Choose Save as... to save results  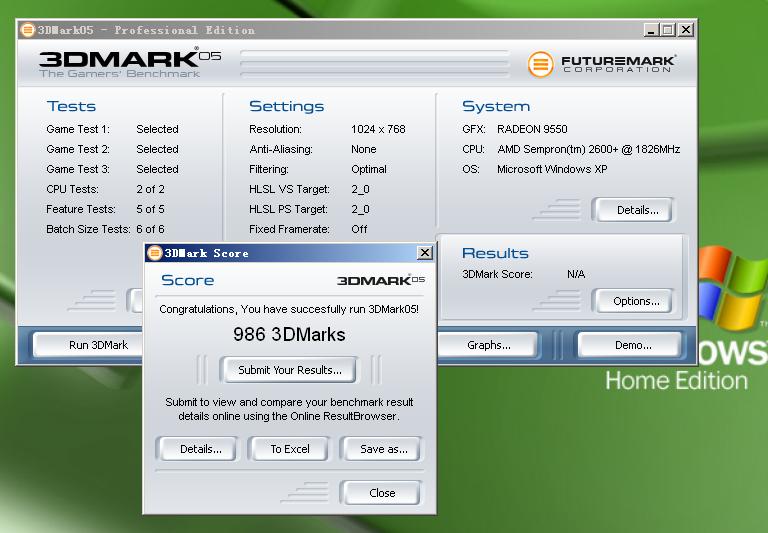(383, 449)
